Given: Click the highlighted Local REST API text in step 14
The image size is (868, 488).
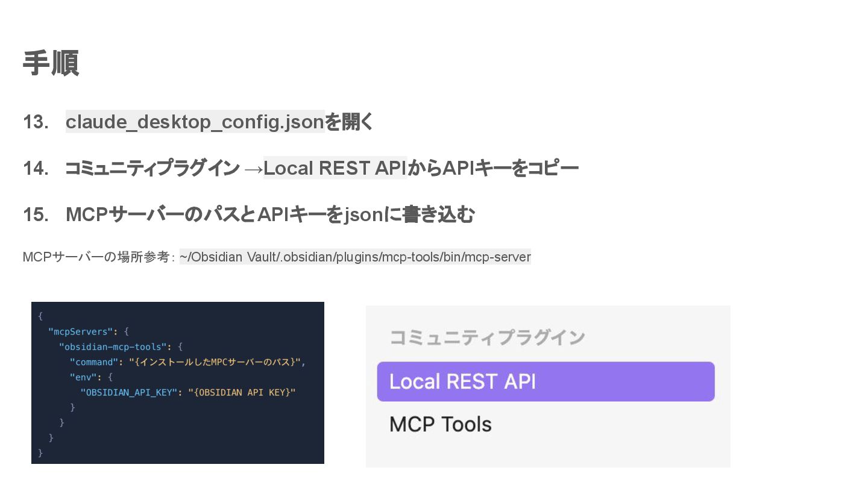Looking at the screenshot, I should (x=335, y=168).
